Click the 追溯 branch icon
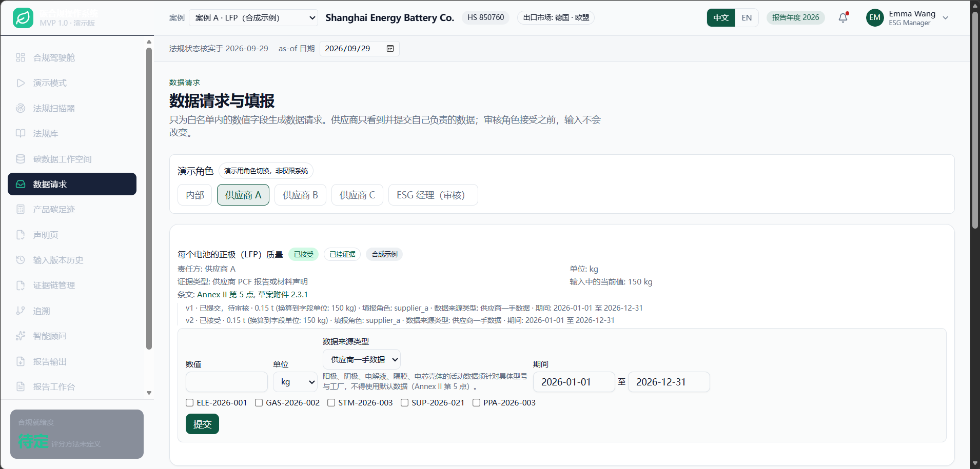The image size is (980, 469). tap(21, 311)
